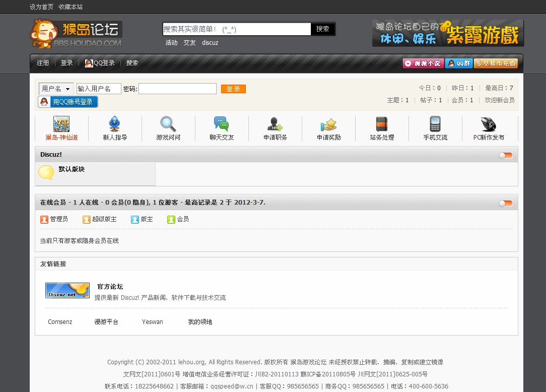Image resolution: width=546 pixels, height=392 pixels.
Task: Select 搜索 in the navigation bar
Action: point(132,63)
